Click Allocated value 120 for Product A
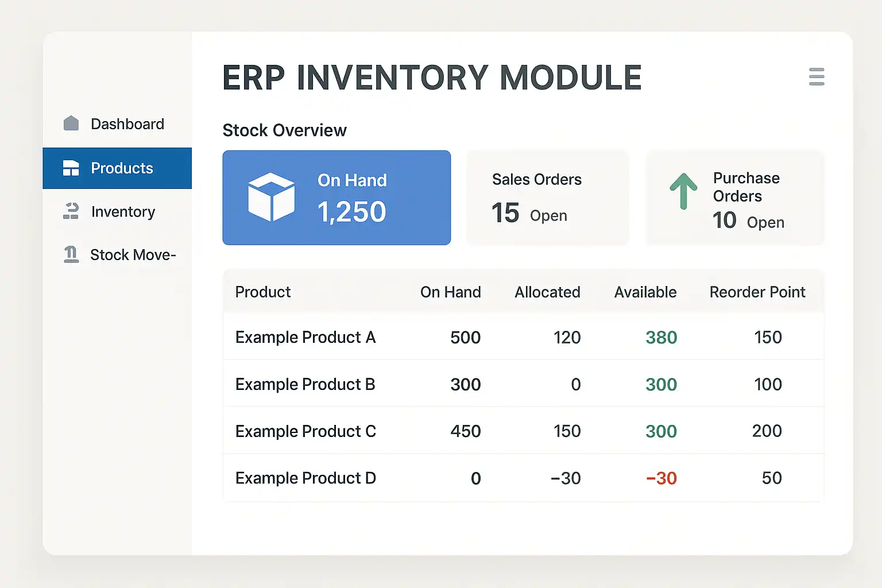882x588 pixels. click(567, 338)
